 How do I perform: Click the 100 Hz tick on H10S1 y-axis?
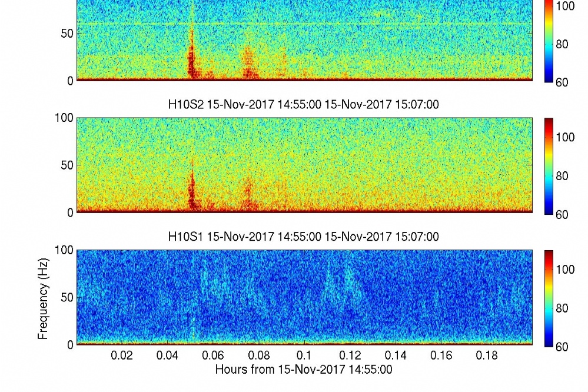click(x=64, y=250)
